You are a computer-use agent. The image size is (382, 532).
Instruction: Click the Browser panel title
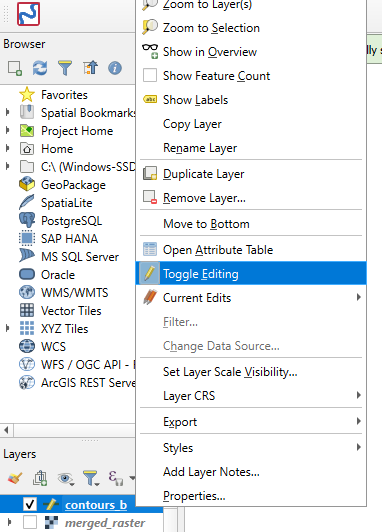24,44
